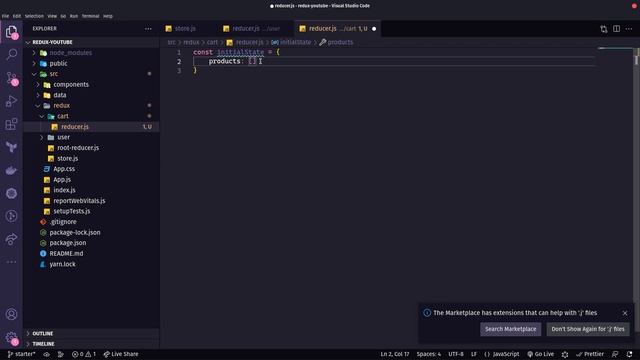Open App.js file
The image size is (640, 360).
tap(62, 180)
